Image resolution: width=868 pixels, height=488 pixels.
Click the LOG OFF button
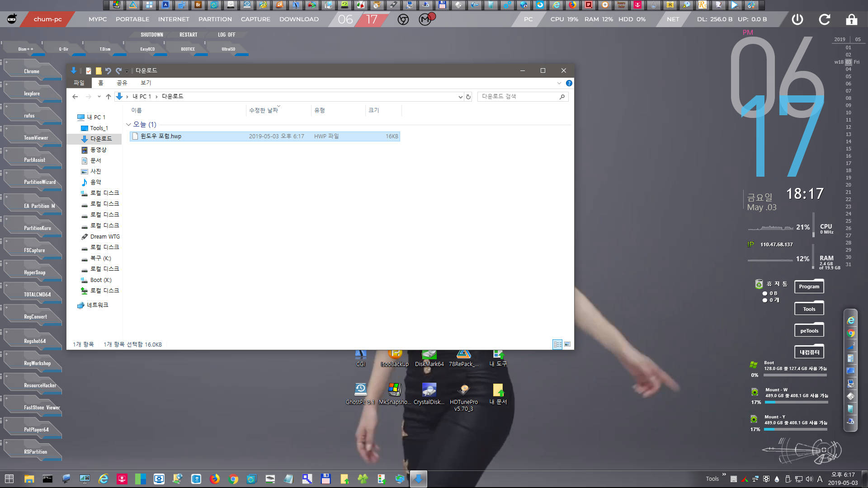[x=226, y=35]
